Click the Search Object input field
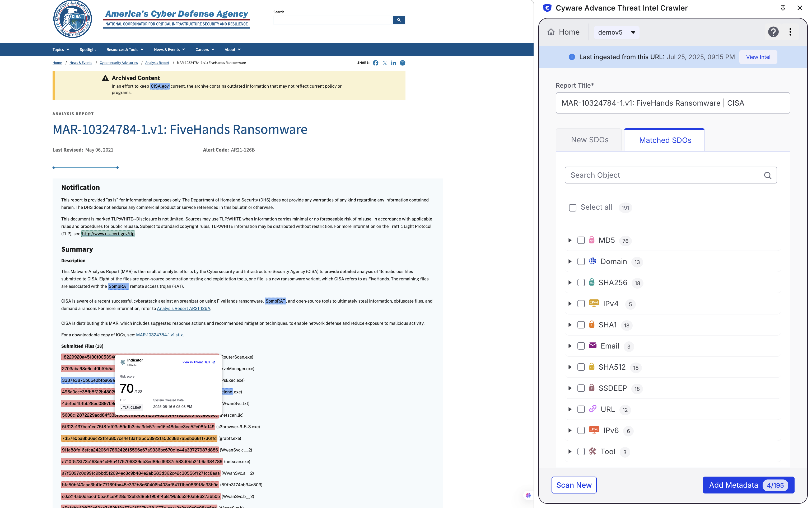The width and height of the screenshot is (812, 508). click(670, 175)
